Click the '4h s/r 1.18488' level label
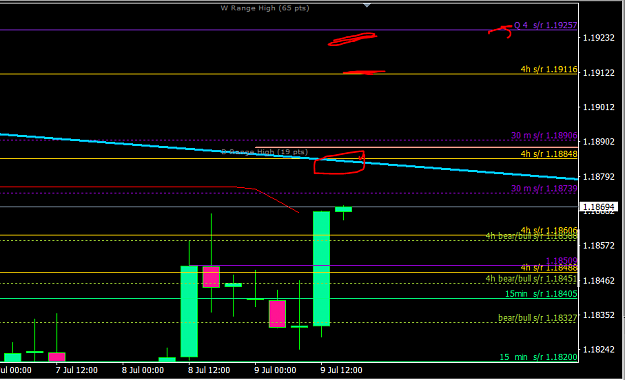The width and height of the screenshot is (625, 380). tap(549, 268)
